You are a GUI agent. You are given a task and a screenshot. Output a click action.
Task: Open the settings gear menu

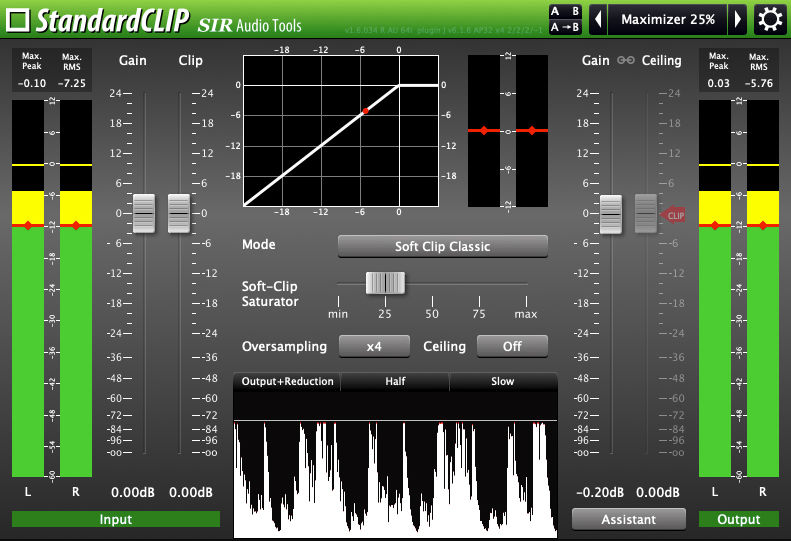pos(770,20)
